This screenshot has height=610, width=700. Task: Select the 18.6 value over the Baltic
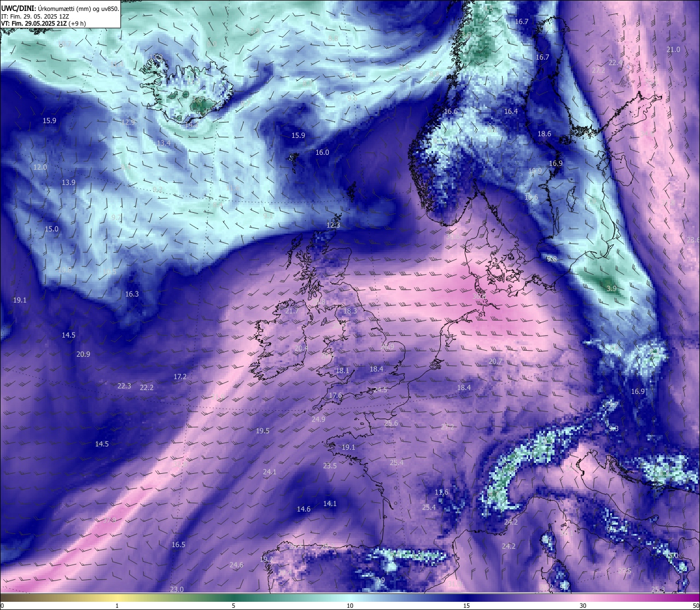pyautogui.click(x=544, y=134)
